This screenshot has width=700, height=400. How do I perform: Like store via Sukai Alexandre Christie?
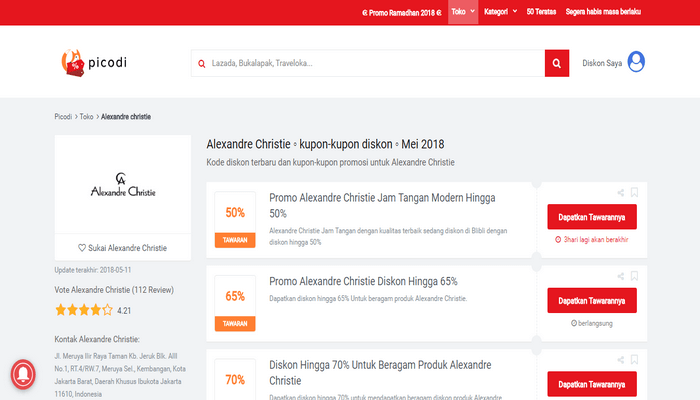point(123,248)
